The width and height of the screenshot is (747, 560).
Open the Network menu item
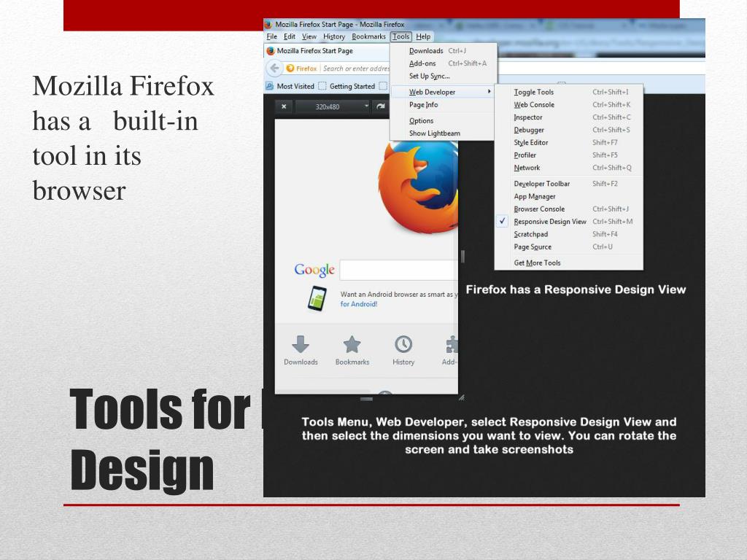point(569,168)
